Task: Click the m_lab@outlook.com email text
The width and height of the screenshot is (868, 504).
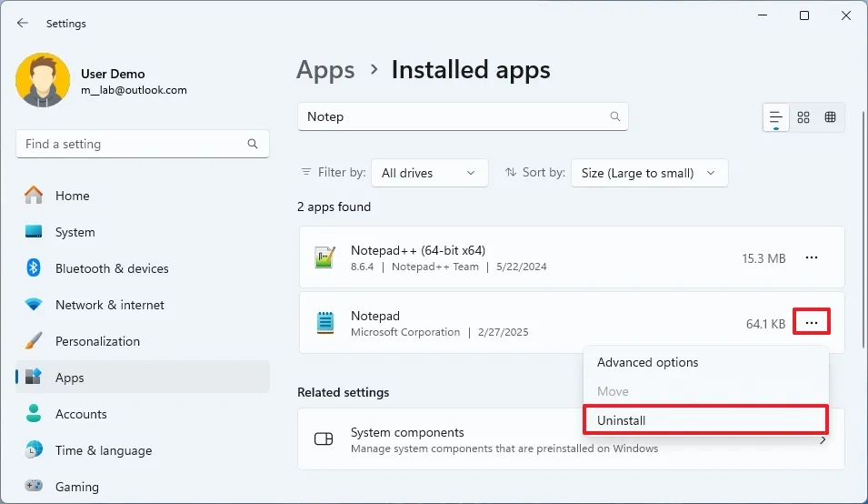Action: coord(134,90)
